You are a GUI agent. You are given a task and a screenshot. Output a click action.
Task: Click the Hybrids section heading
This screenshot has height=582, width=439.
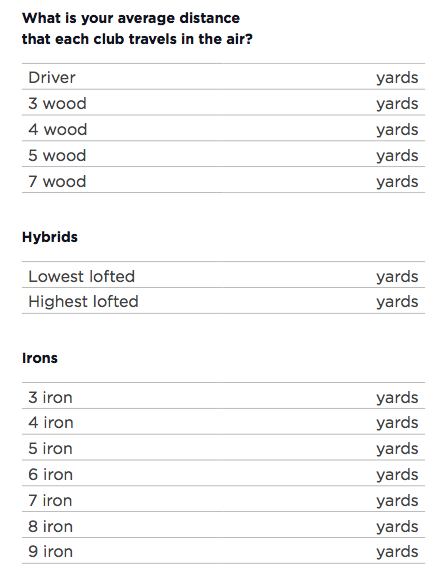point(50,237)
